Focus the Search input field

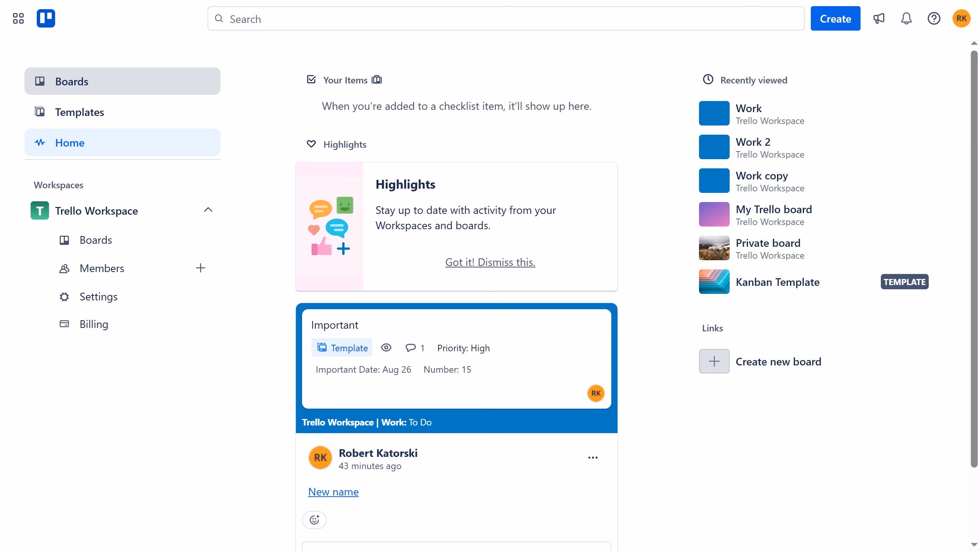click(x=506, y=18)
